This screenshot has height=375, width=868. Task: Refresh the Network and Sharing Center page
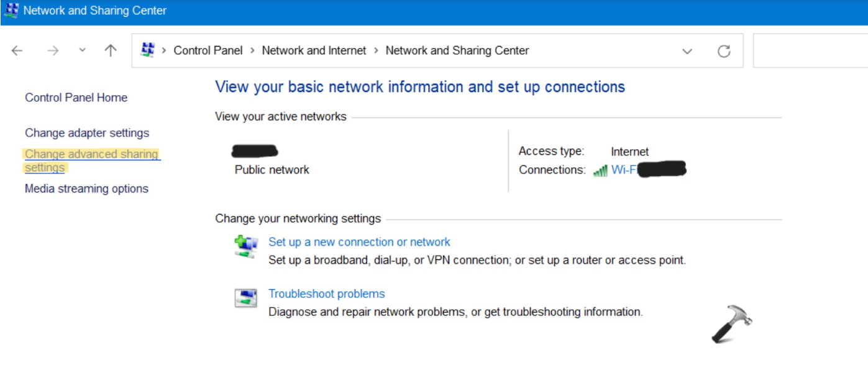click(724, 51)
